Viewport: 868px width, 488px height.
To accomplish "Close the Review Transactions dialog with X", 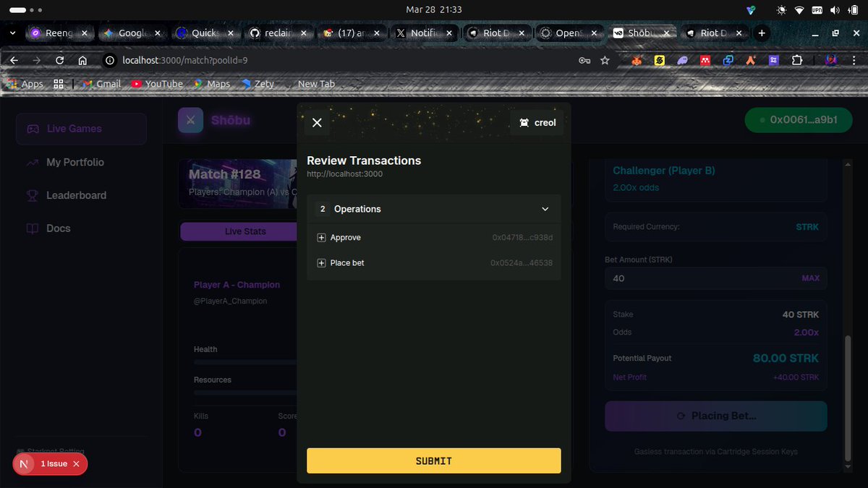I will pos(317,123).
